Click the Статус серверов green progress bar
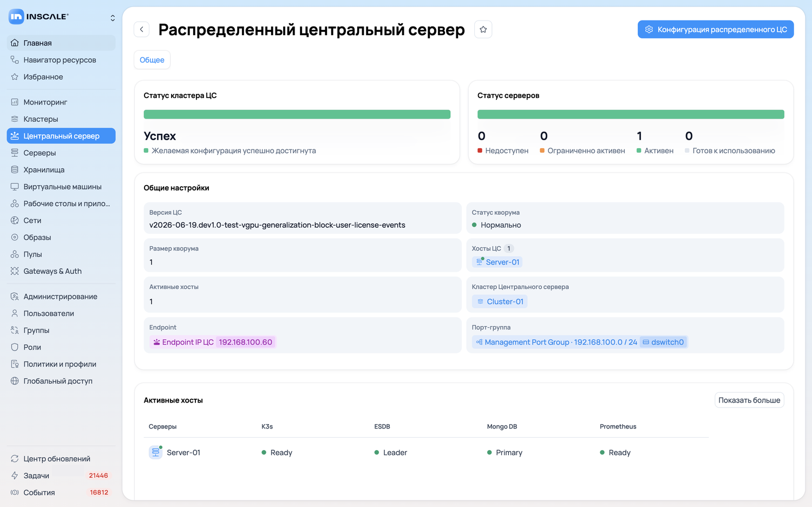 click(631, 114)
